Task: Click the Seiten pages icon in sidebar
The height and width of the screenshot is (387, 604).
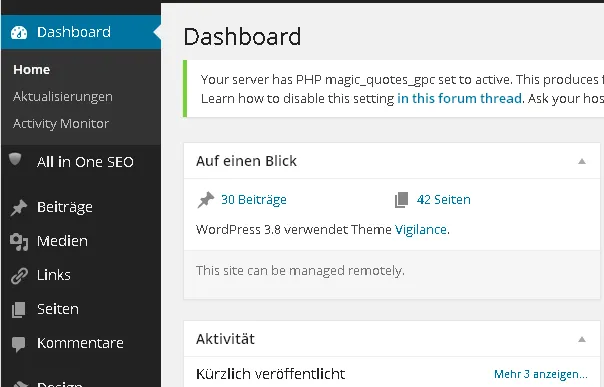Action: [18, 310]
